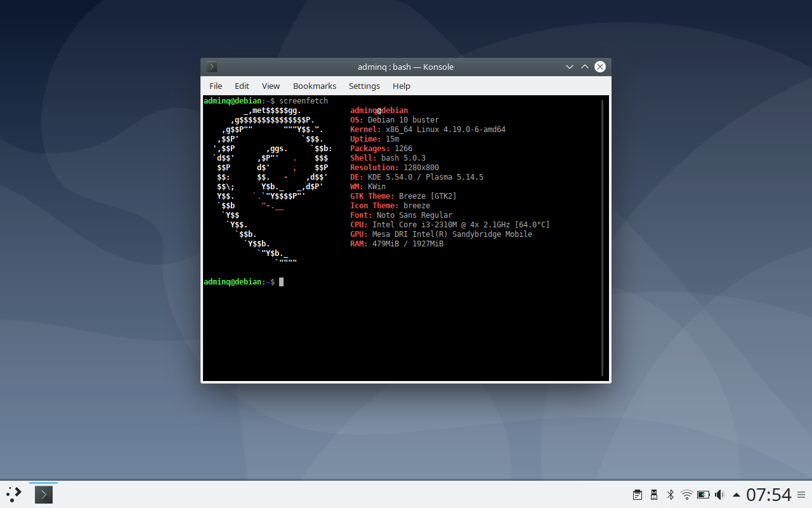This screenshot has height=508, width=812.
Task: Open the Settings menu
Action: (364, 86)
